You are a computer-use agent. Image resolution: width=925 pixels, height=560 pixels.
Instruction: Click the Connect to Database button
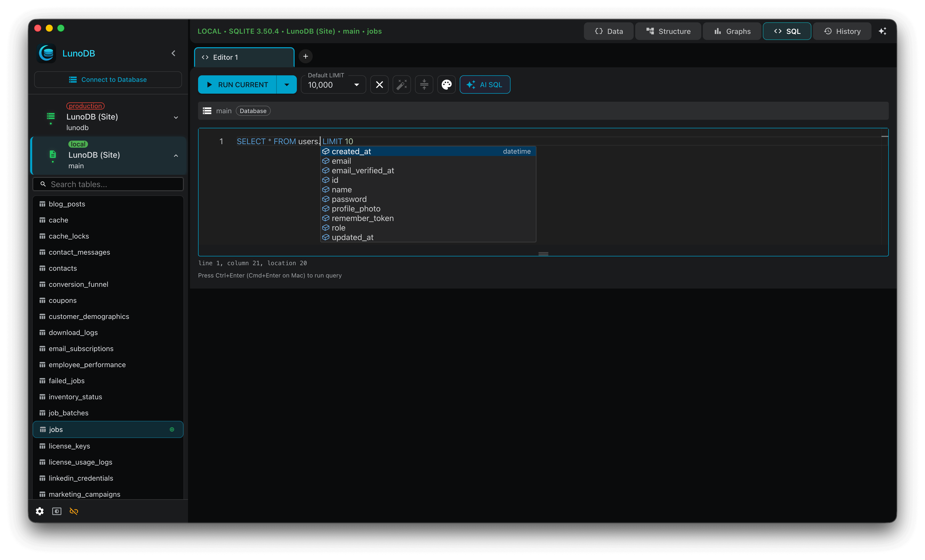pos(108,80)
